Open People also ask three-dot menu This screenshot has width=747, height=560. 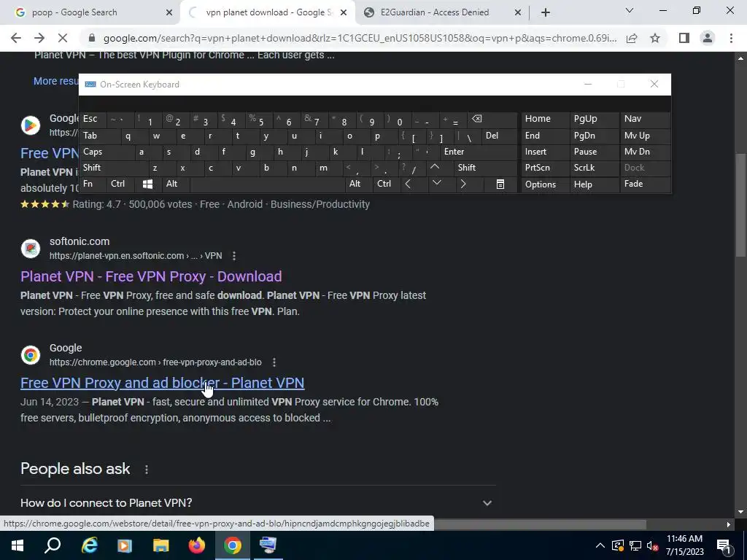[x=147, y=470]
